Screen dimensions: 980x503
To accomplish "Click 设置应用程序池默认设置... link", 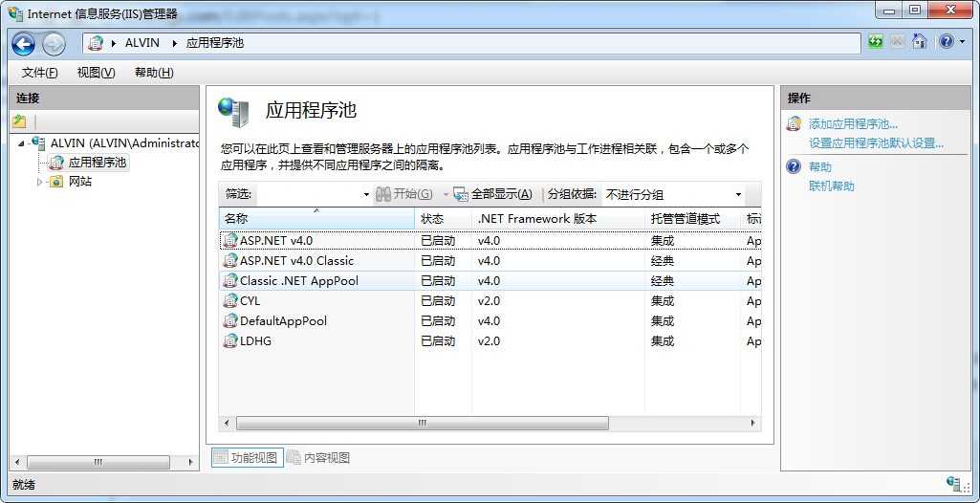I will point(876,143).
